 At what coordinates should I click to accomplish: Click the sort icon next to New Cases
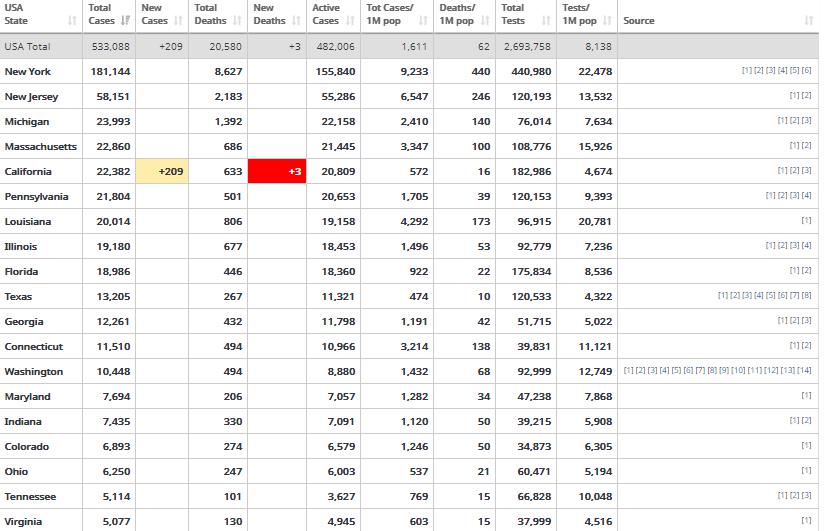pyautogui.click(x=180, y=21)
